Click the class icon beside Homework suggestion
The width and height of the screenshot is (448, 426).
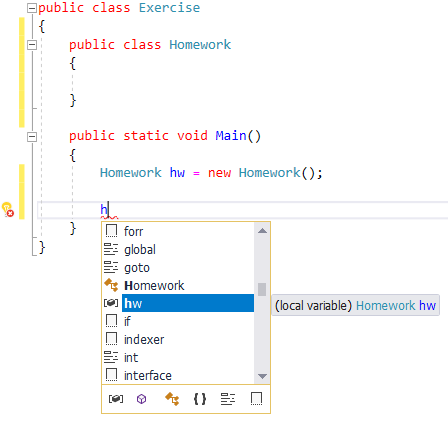click(x=111, y=285)
